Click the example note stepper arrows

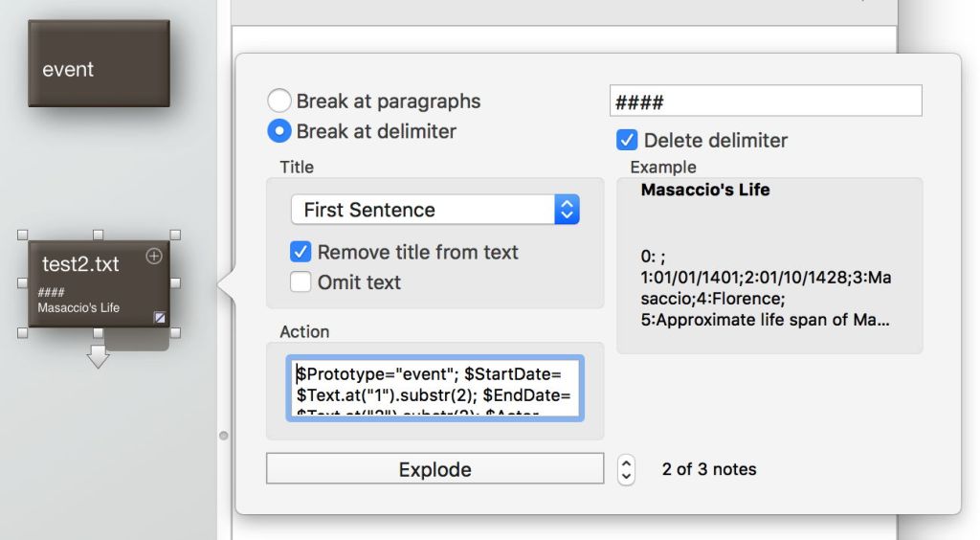pyautogui.click(x=627, y=469)
